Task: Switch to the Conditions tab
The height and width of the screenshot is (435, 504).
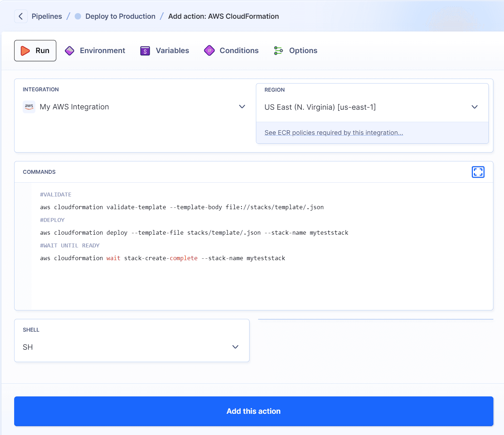Action: point(239,51)
